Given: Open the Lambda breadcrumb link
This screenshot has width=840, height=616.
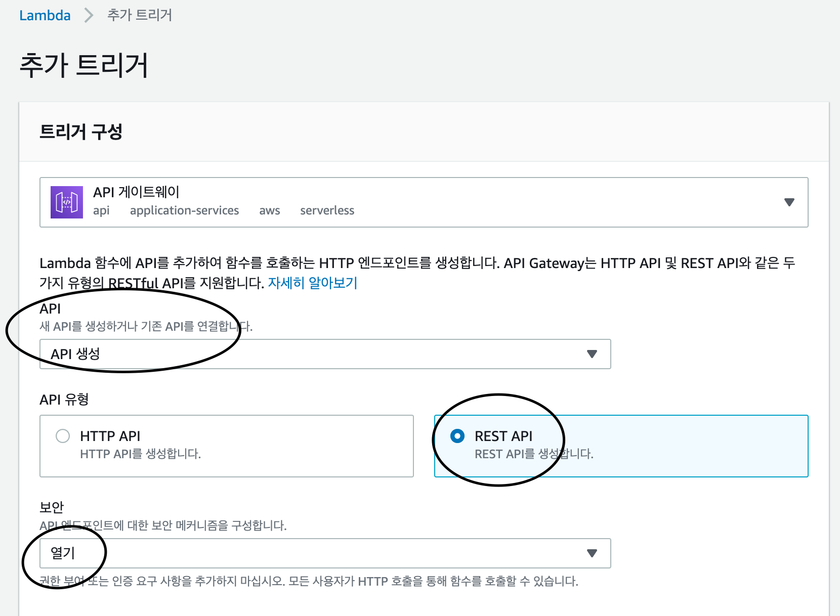Looking at the screenshot, I should tap(45, 16).
